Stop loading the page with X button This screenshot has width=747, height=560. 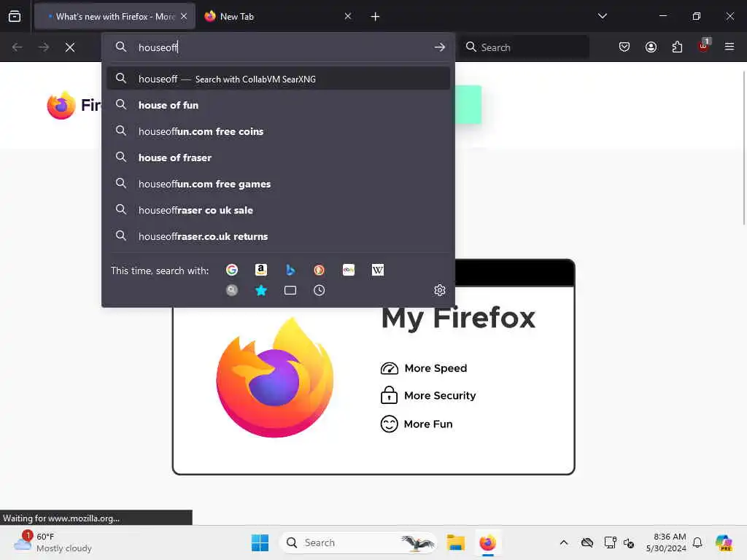[70, 47]
